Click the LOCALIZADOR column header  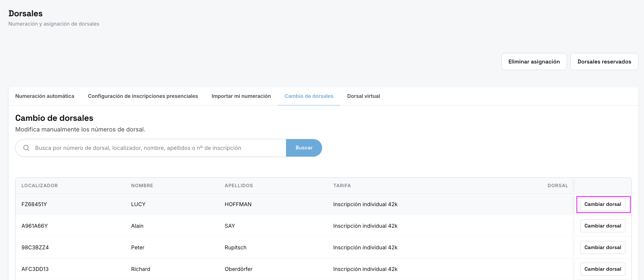coord(39,186)
